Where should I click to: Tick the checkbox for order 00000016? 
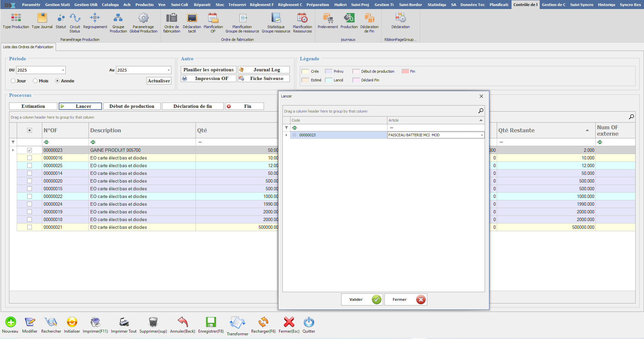point(30,158)
